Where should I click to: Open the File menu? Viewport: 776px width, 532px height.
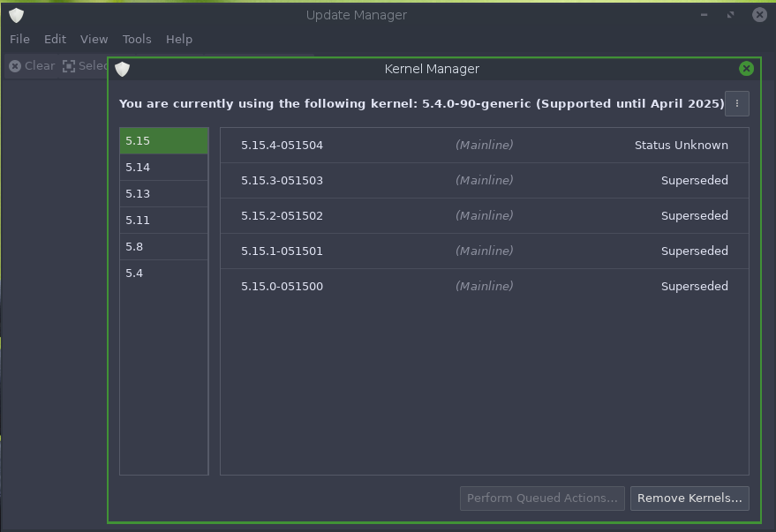point(19,40)
